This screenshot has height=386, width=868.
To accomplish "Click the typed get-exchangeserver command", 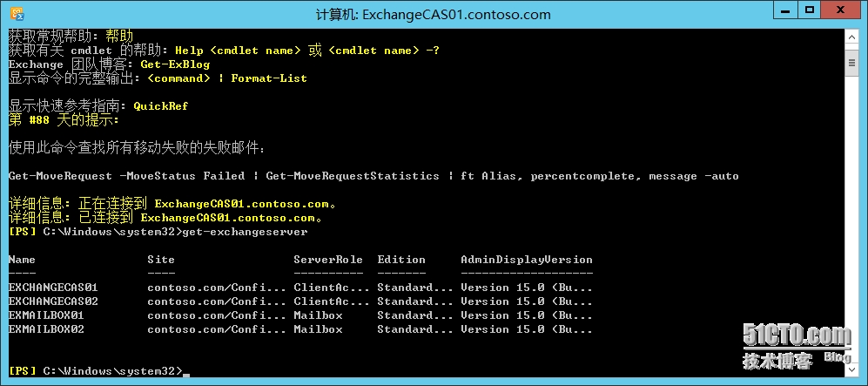I will coord(245,232).
